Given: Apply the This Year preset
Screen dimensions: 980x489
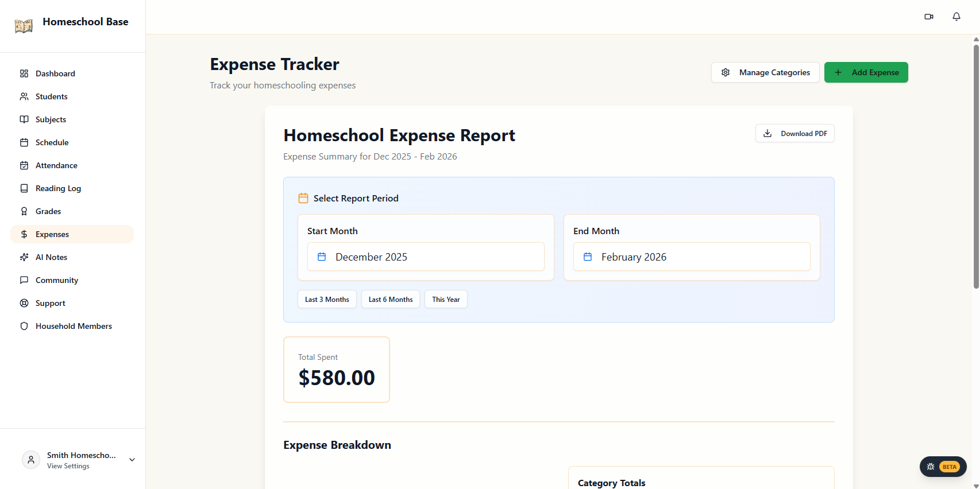Looking at the screenshot, I should [446, 299].
